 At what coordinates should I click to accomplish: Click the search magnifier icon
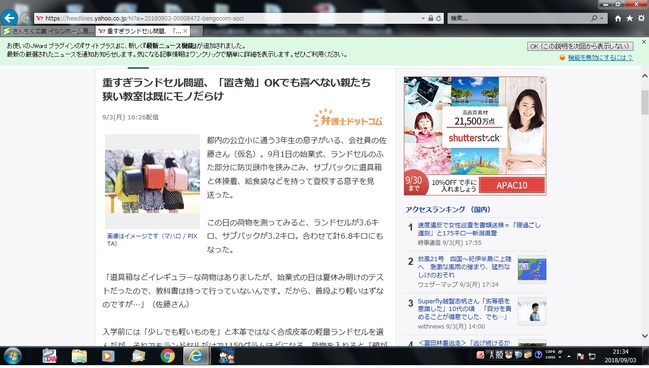(594, 18)
